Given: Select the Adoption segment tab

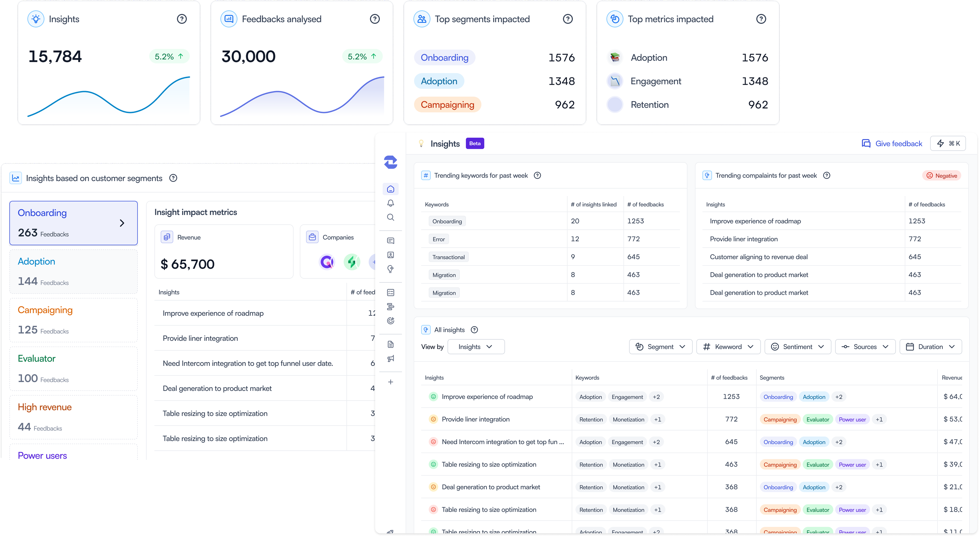Looking at the screenshot, I should tap(73, 272).
